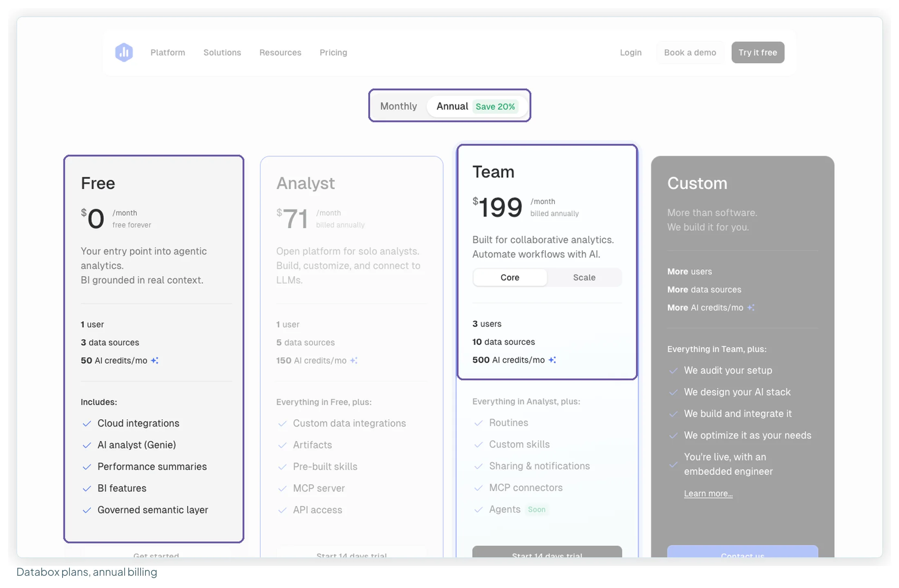Viewport: 899px width, 588px height.
Task: Click the sparkle icon beside 150 AI credits
Action: pyautogui.click(x=354, y=360)
